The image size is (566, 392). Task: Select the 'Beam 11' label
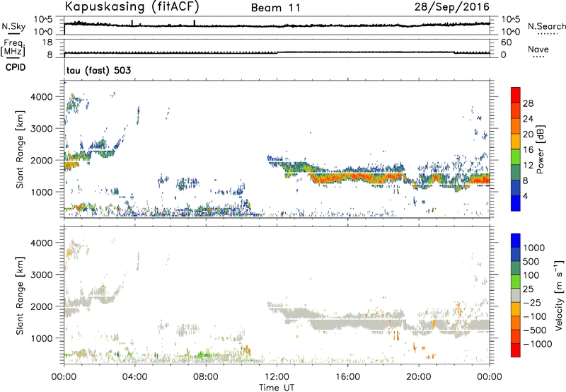pyautogui.click(x=276, y=8)
